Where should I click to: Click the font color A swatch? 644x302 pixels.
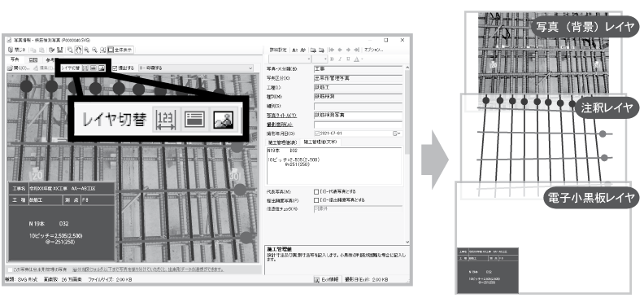(356, 59)
